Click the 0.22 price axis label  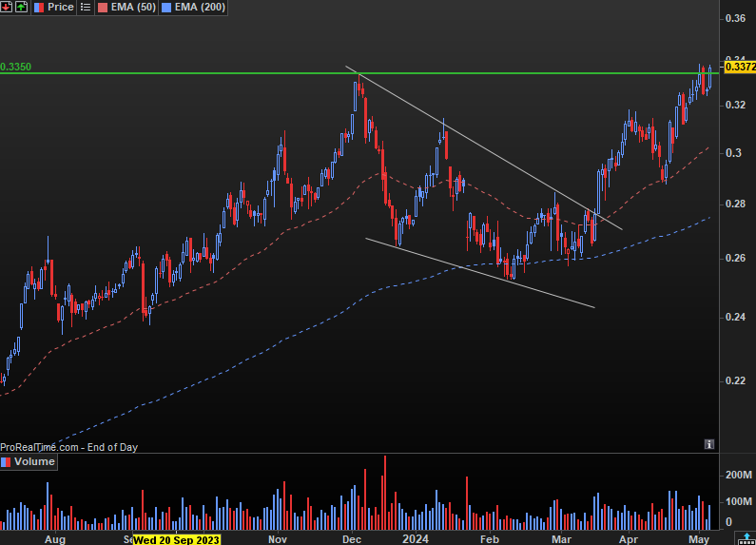(735, 381)
